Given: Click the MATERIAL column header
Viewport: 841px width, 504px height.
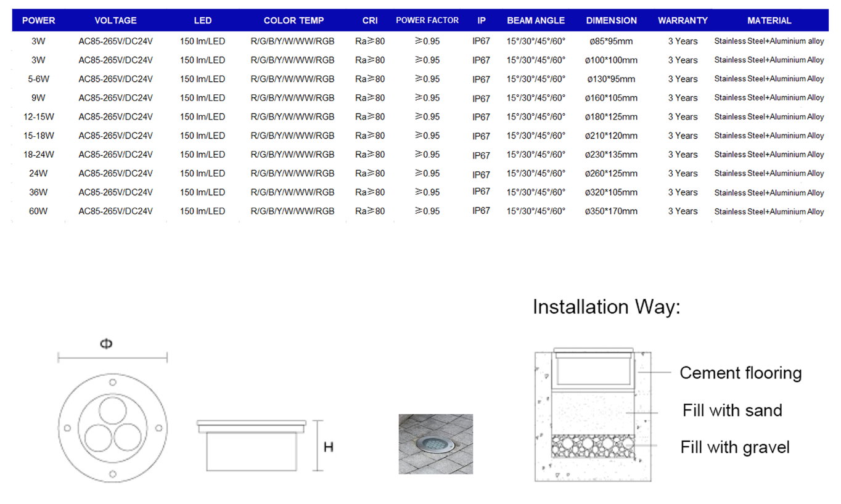Looking at the screenshot, I should [769, 20].
